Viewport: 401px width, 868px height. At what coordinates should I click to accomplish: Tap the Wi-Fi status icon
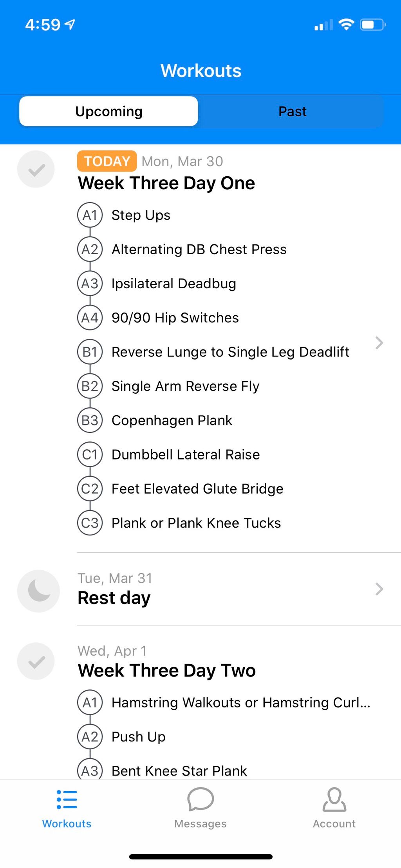pos(346,25)
